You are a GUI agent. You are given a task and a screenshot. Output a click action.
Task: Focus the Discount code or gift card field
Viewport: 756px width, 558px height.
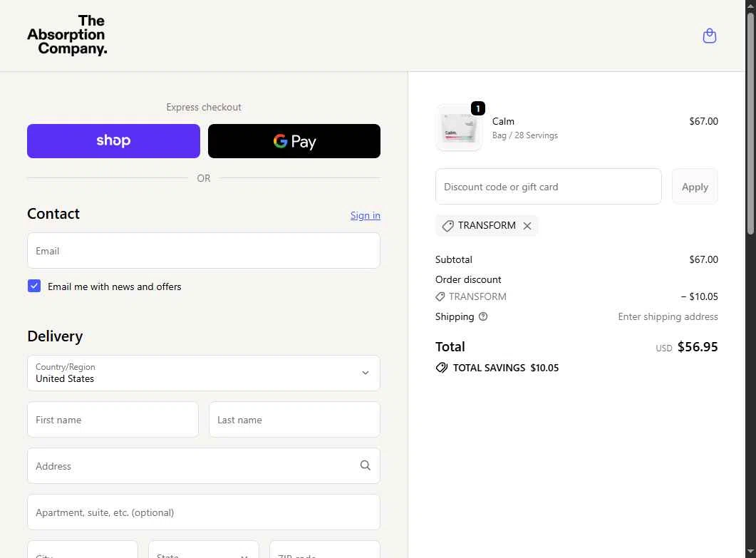548,187
